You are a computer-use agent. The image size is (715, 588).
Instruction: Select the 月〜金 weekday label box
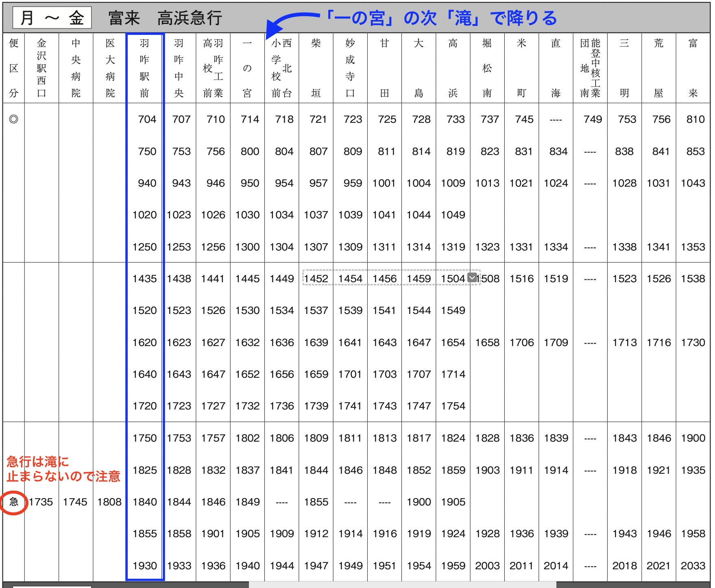point(52,18)
